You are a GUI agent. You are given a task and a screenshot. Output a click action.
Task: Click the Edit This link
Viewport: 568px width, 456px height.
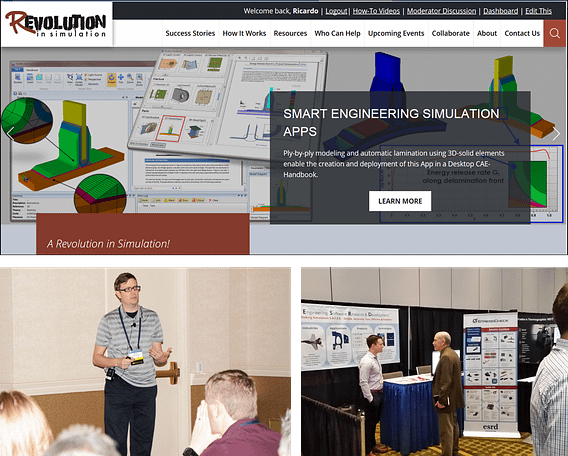(x=538, y=11)
